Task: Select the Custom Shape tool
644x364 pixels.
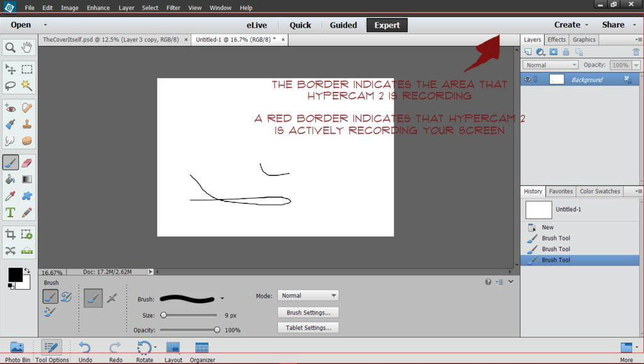Action: 26,196
